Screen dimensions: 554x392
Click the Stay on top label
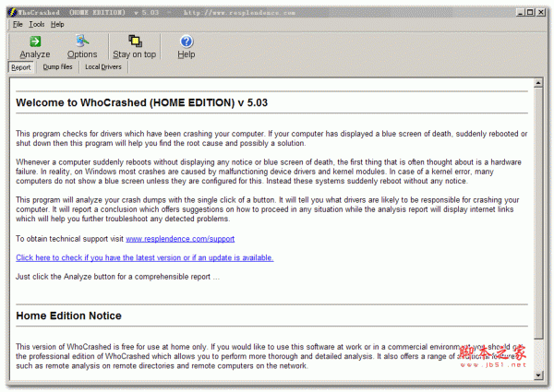(x=134, y=54)
